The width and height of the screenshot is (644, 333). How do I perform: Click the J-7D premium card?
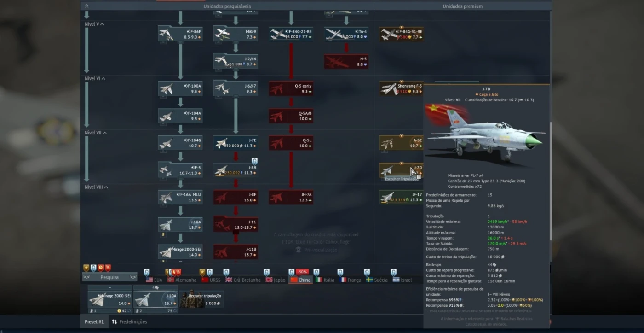401,170
